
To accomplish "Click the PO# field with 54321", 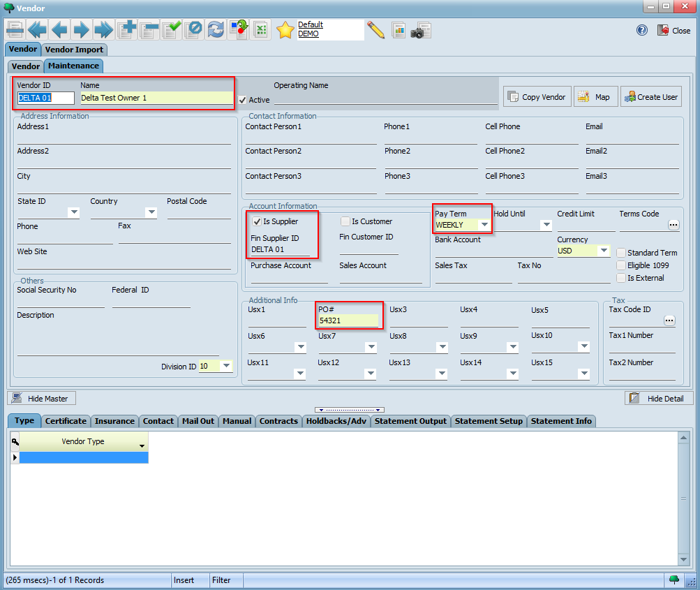I will (348, 320).
